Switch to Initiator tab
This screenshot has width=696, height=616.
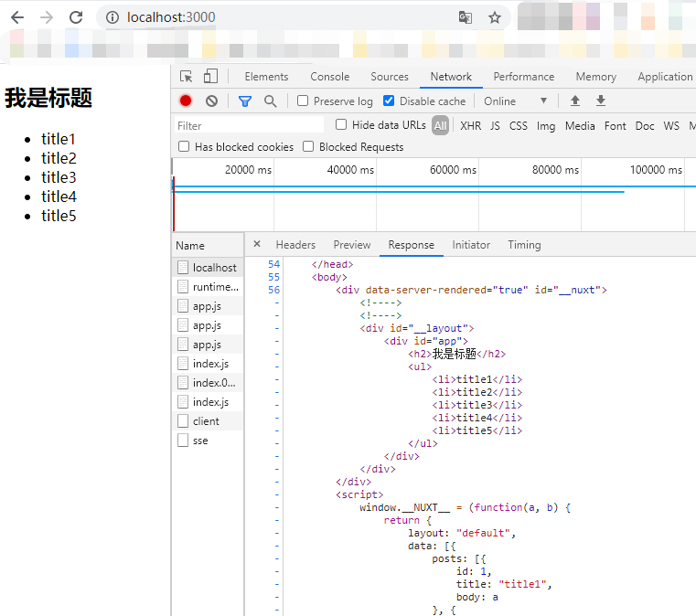pos(471,245)
